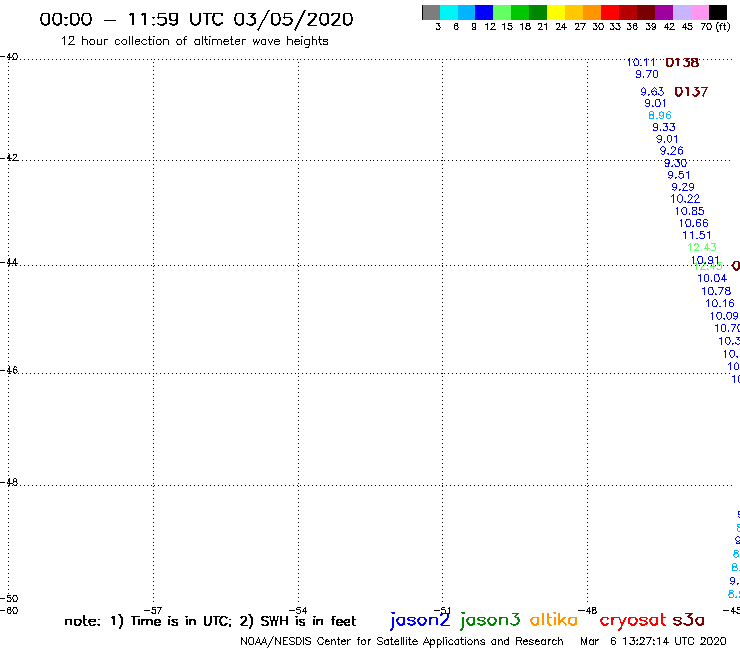This screenshot has height=650, width=740.
Task: Select the 10.16 wave height reading
Action: 720,303
